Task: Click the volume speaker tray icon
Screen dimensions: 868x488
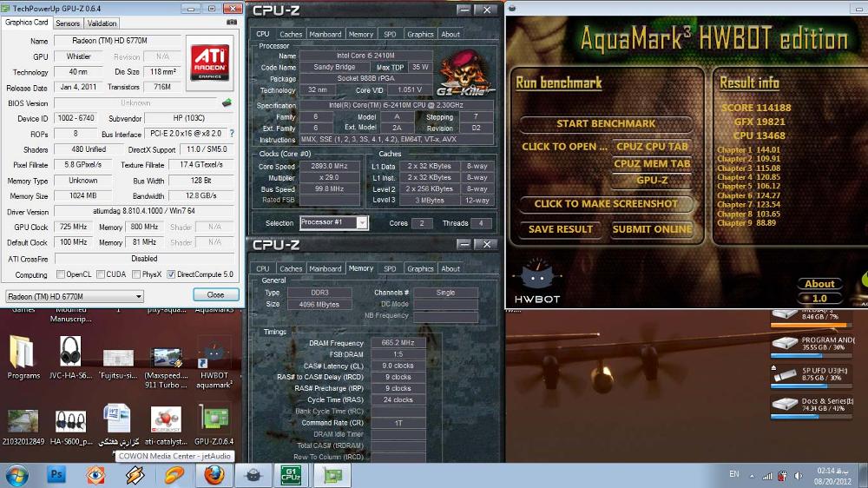Action: (x=799, y=475)
